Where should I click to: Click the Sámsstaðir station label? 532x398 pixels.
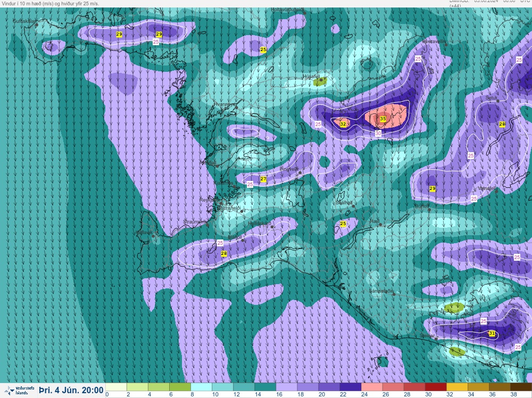click(x=381, y=291)
